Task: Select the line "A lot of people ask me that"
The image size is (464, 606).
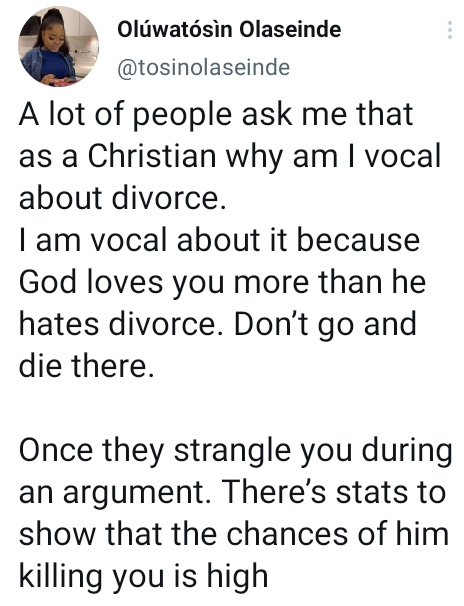Action: tap(216, 115)
